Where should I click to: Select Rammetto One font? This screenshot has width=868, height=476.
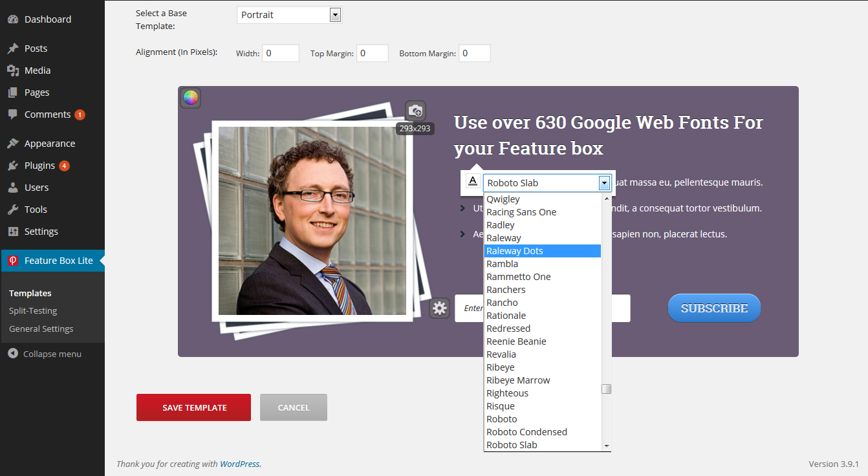pos(543,277)
